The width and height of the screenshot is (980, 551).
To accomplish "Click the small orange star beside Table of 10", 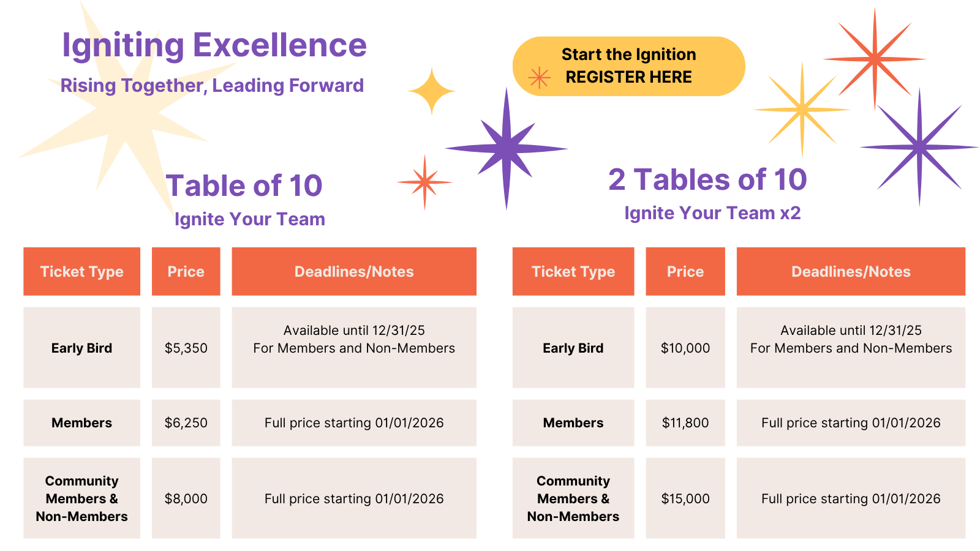I will point(424,182).
